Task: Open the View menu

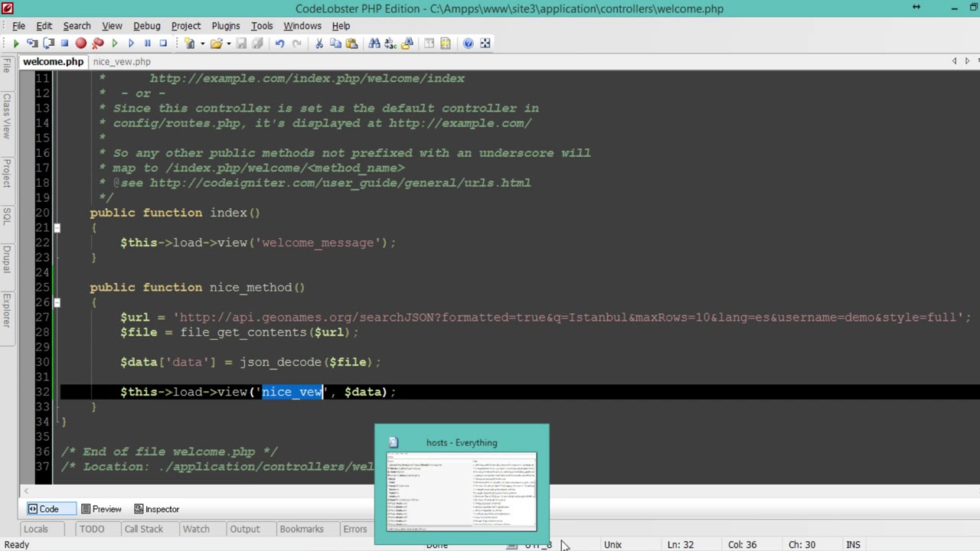Action: (112, 26)
